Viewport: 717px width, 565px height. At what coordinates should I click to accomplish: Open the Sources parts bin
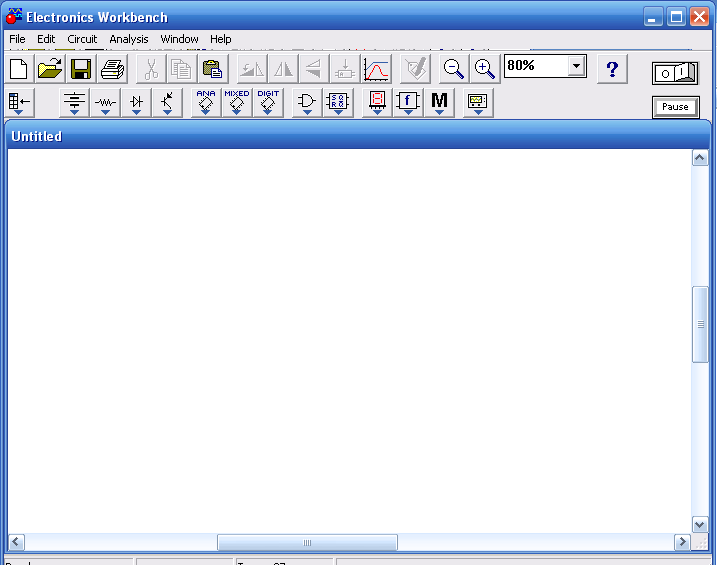tap(74, 103)
